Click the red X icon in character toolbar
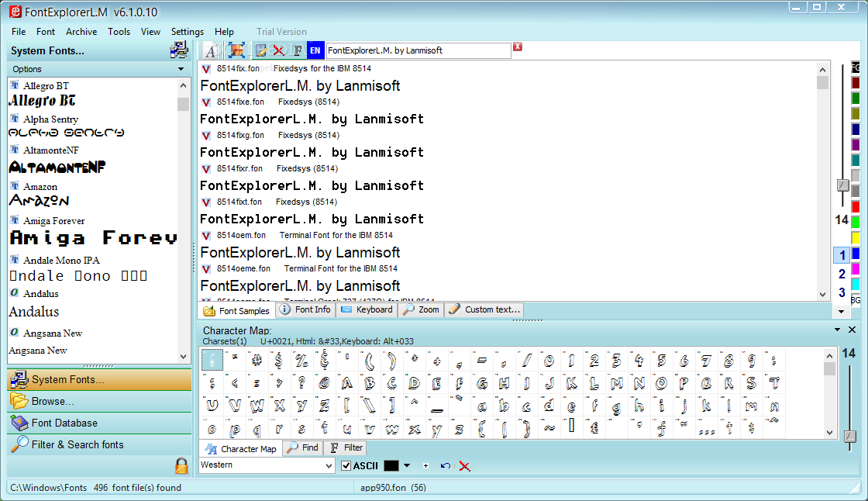 pos(464,466)
